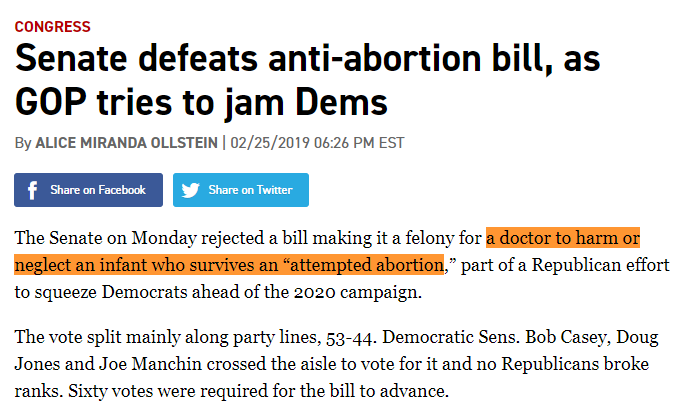The width and height of the screenshot is (691, 415).
Task: Click the publication date 02/25/2019
Action: click(270, 143)
